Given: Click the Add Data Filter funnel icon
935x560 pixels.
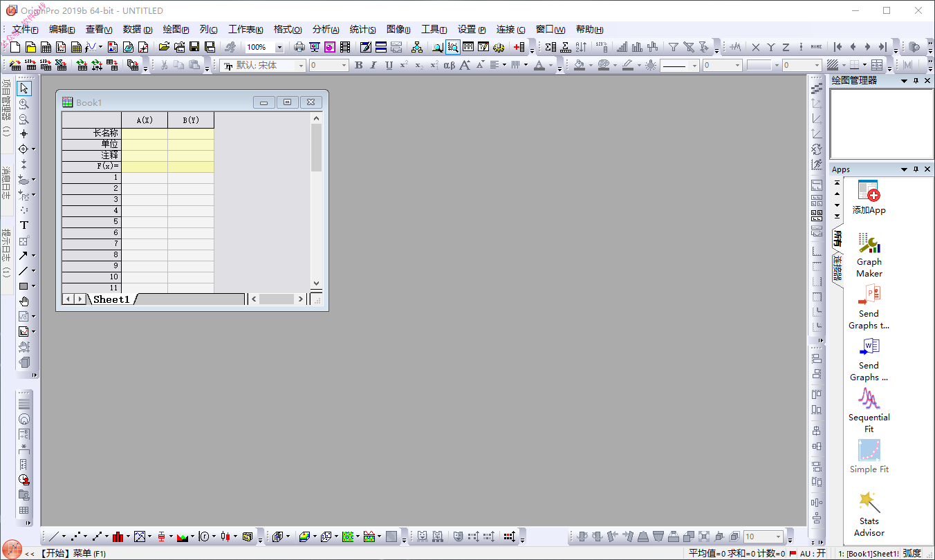Looking at the screenshot, I should point(673,47).
